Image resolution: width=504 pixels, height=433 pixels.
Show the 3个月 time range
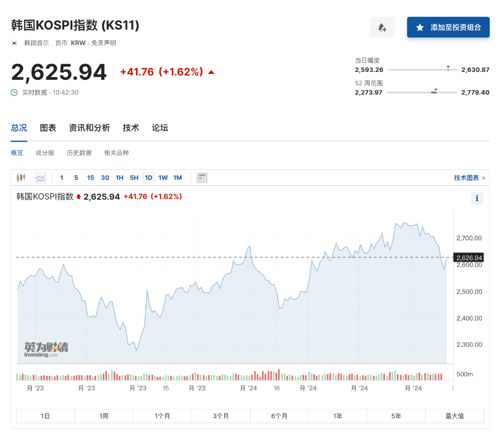tap(221, 416)
